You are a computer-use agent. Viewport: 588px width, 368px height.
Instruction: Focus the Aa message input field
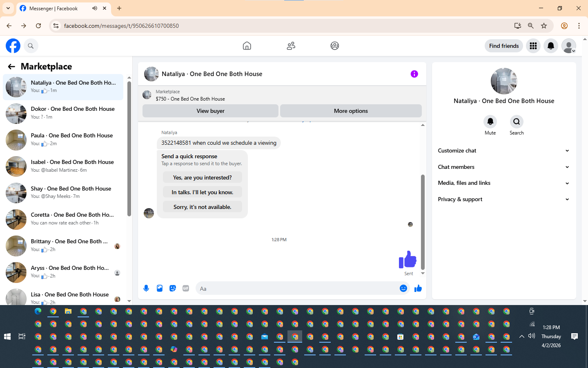pyautogui.click(x=298, y=288)
